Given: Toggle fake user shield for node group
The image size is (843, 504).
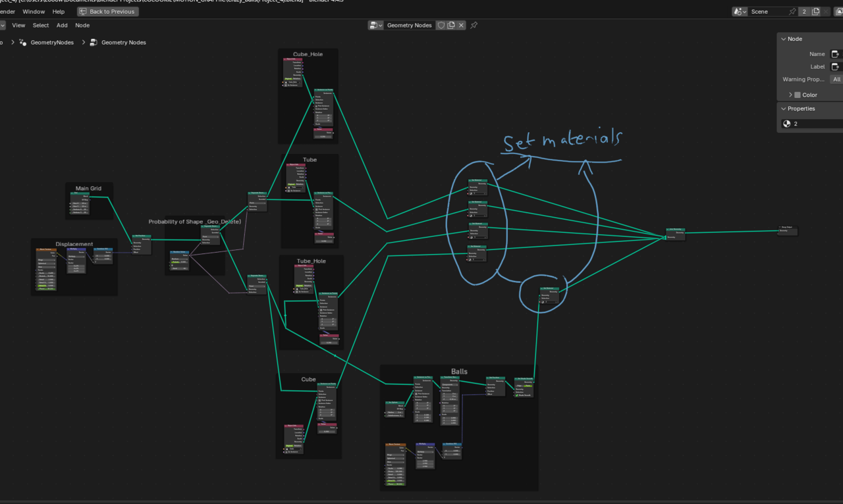Looking at the screenshot, I should [x=441, y=25].
